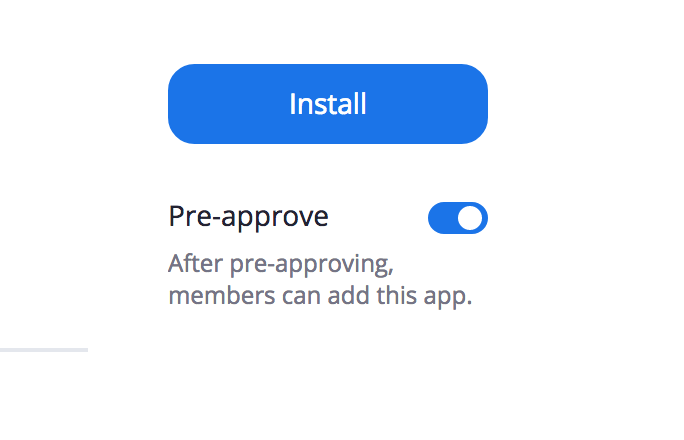Select the 'members can add this app' line
The width and height of the screenshot is (684, 440).
pos(320,295)
